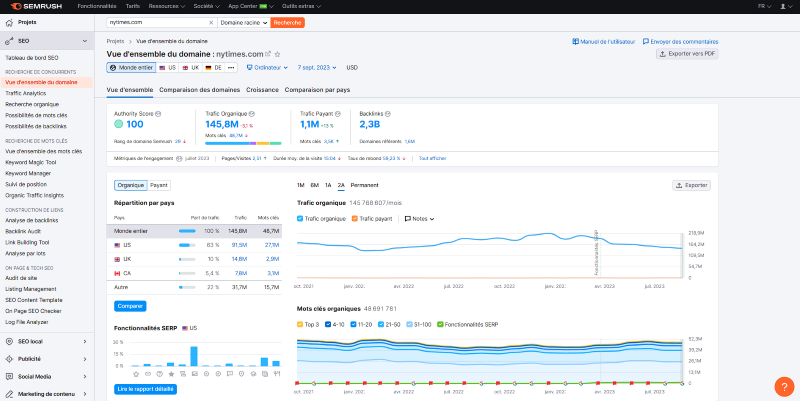Open the Ordinateur device dropdown
This screenshot has height=401, width=800.
pos(267,67)
